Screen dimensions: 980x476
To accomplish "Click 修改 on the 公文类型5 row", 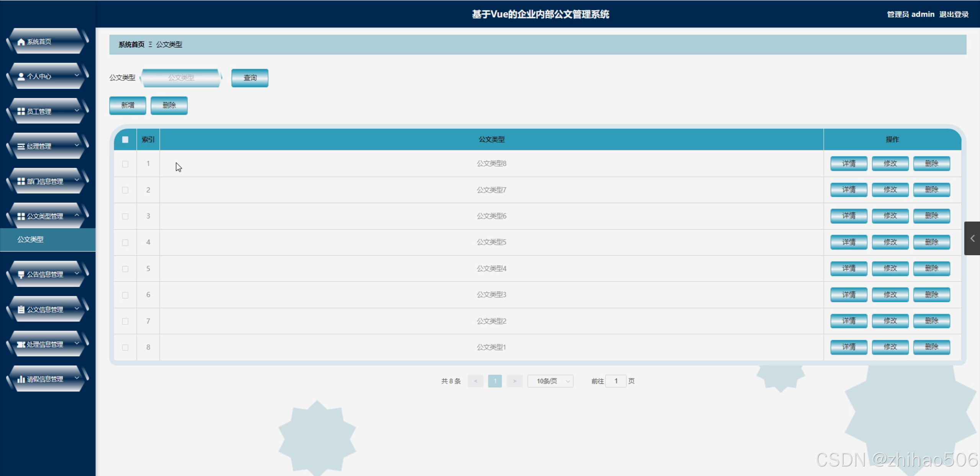I will [x=890, y=242].
